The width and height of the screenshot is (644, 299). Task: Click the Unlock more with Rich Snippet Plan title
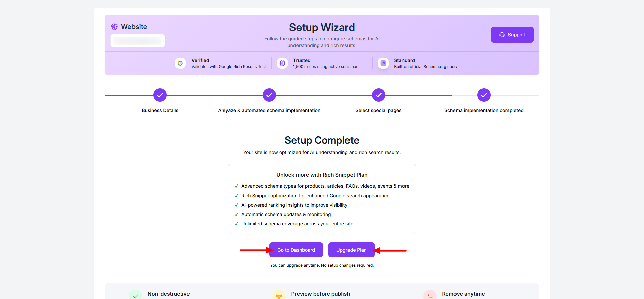pyautogui.click(x=322, y=175)
